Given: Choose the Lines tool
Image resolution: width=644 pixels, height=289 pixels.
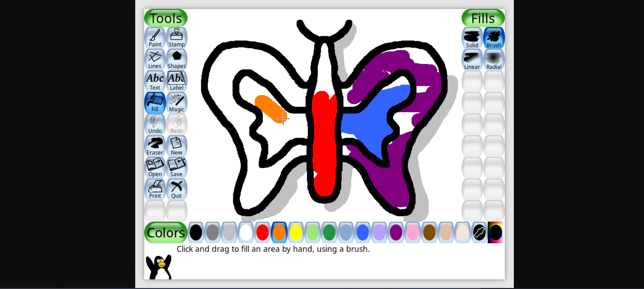Looking at the screenshot, I should coord(155,59).
